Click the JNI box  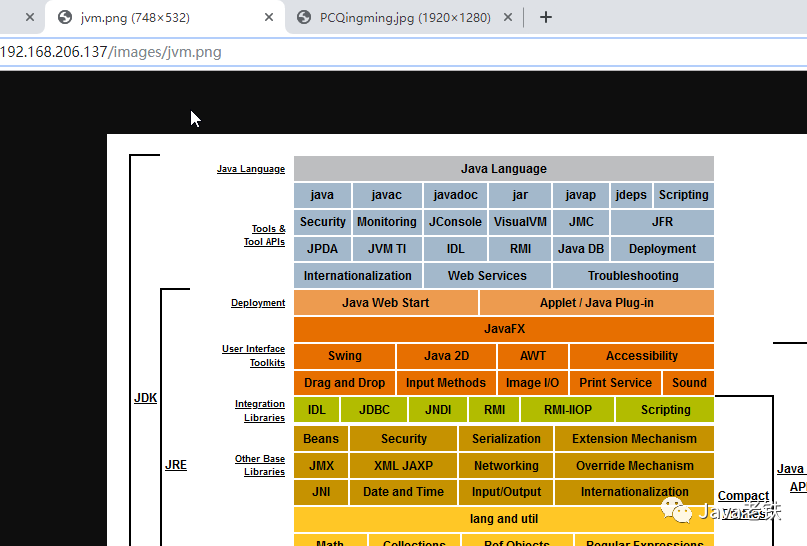pos(321,492)
